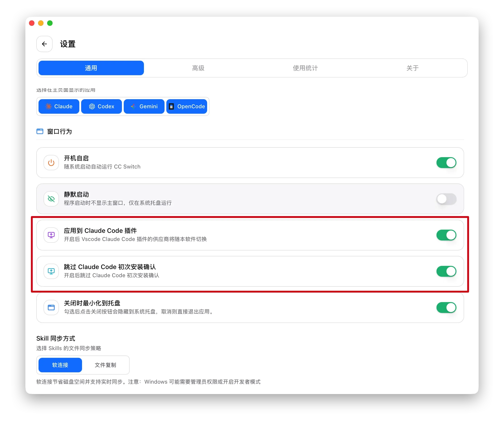The image size is (504, 428).
Task: Click the 窗口行为 window icon
Action: 40,131
